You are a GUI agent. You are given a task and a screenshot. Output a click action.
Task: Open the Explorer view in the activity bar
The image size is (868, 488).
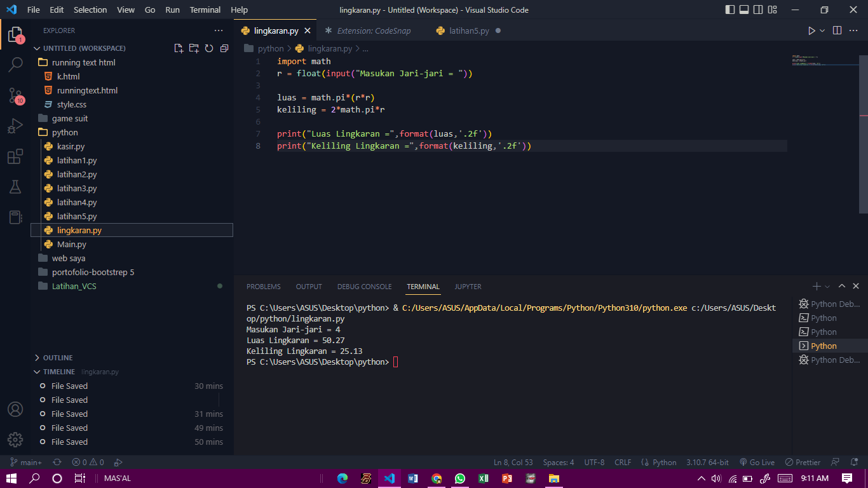[15, 35]
